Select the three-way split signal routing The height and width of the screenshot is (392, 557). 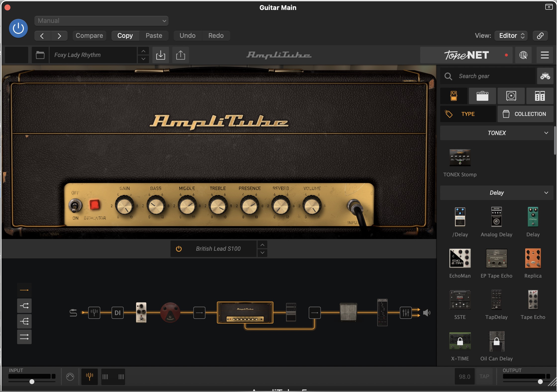(24, 321)
